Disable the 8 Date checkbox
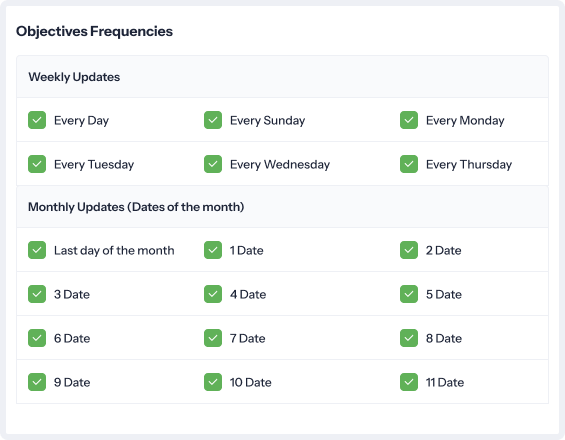This screenshot has width=565, height=440. coord(409,338)
